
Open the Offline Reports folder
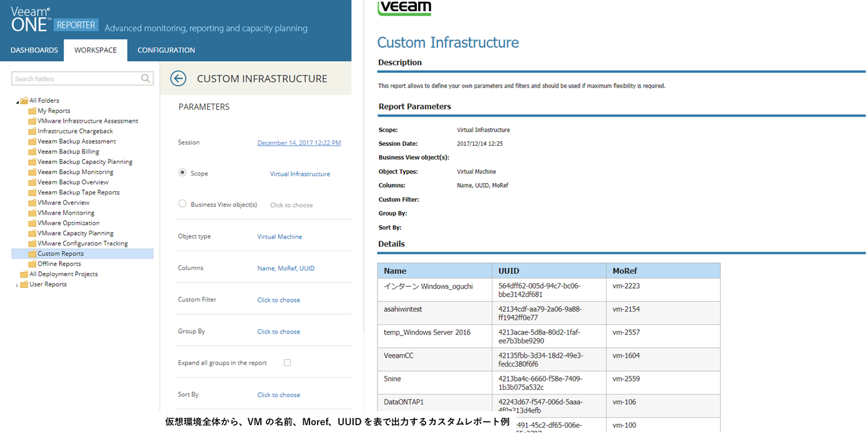[x=59, y=264]
